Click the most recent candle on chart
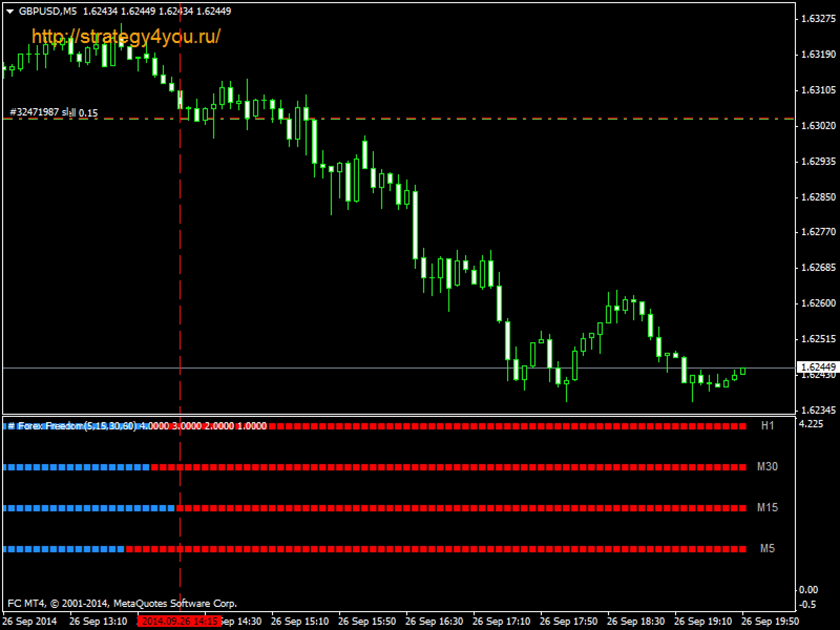This screenshot has height=630, width=840. (x=743, y=371)
